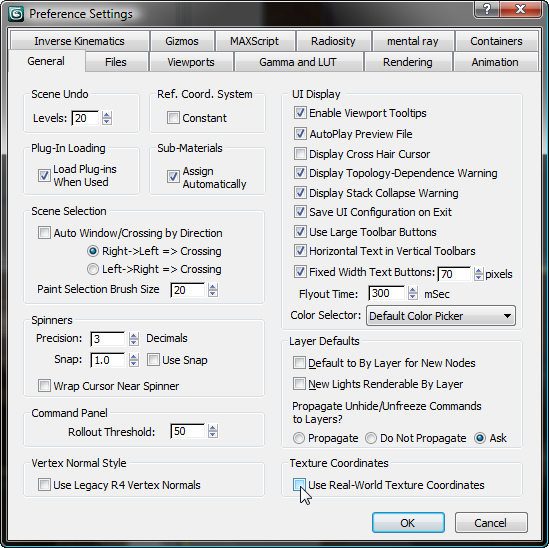Open the MAXScript tab
Image resolution: width=549 pixels, height=548 pixels.
click(x=255, y=41)
